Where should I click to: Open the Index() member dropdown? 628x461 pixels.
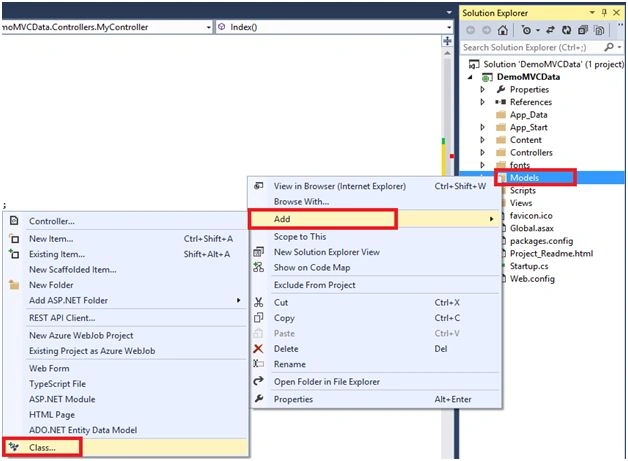click(x=449, y=27)
